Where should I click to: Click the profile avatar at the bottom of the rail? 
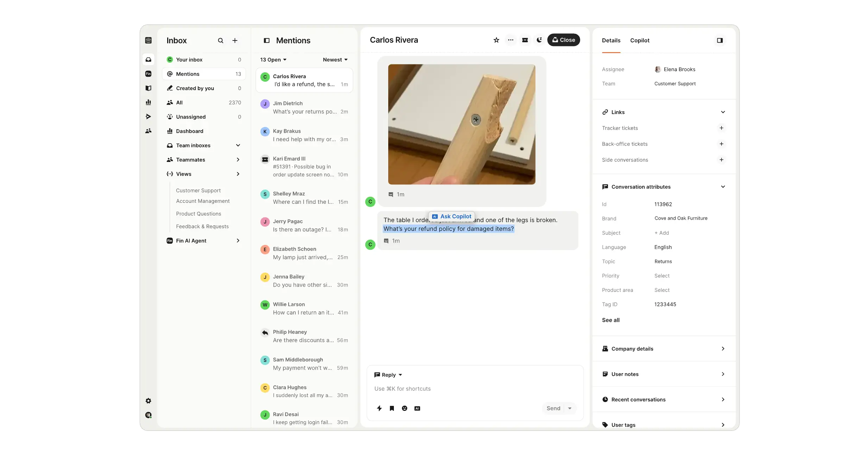point(148,415)
